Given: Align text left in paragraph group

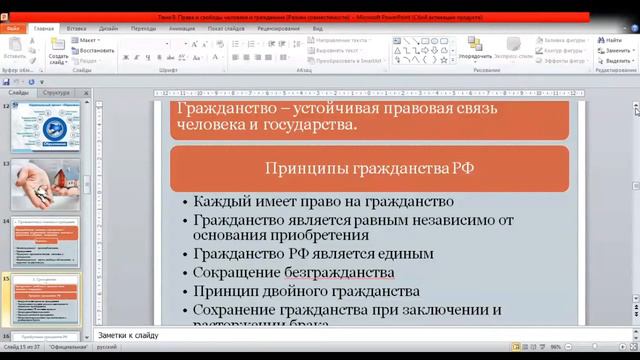Looking at the screenshot, I should pos(236,58).
